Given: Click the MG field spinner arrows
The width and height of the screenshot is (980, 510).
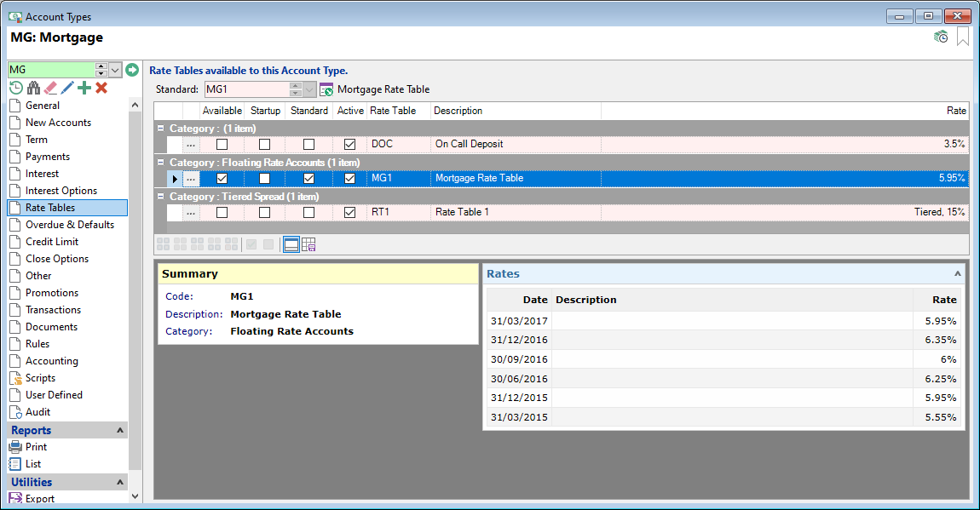Looking at the screenshot, I should click(101, 69).
